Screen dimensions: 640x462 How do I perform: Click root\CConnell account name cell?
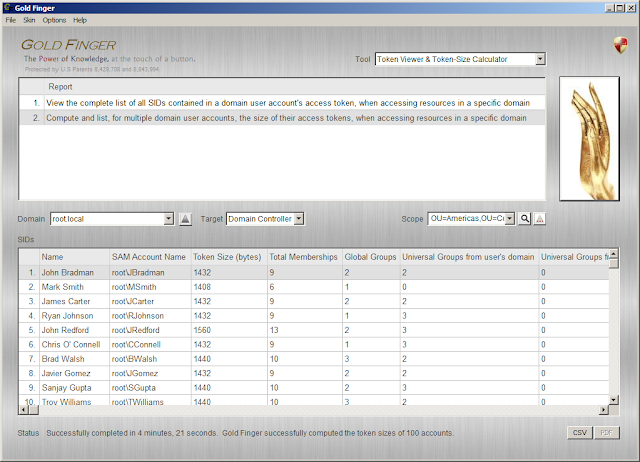pyautogui.click(x=150, y=344)
